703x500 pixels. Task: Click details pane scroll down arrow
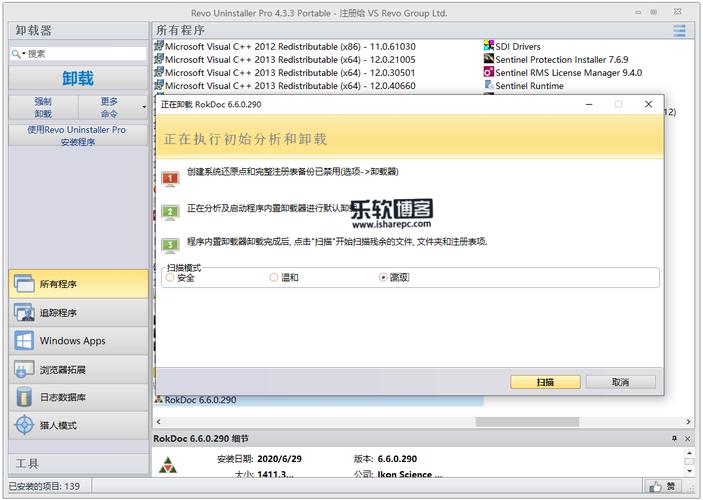click(690, 471)
